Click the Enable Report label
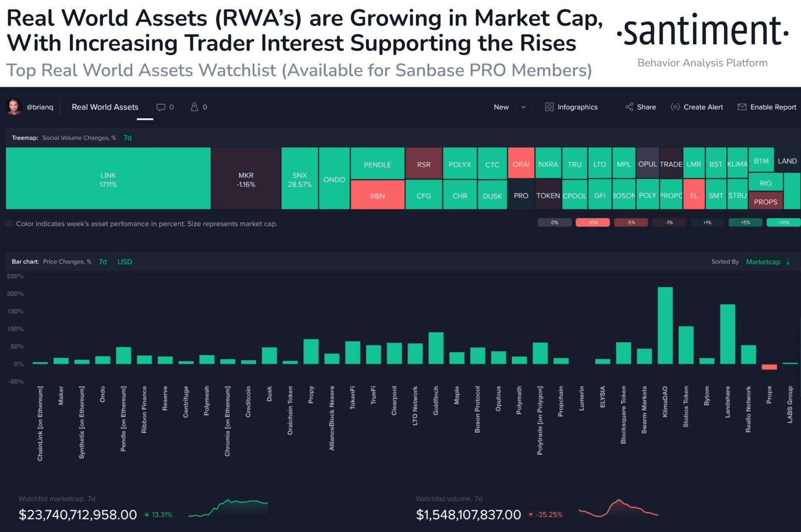The width and height of the screenshot is (801, 532). pyautogui.click(x=773, y=107)
